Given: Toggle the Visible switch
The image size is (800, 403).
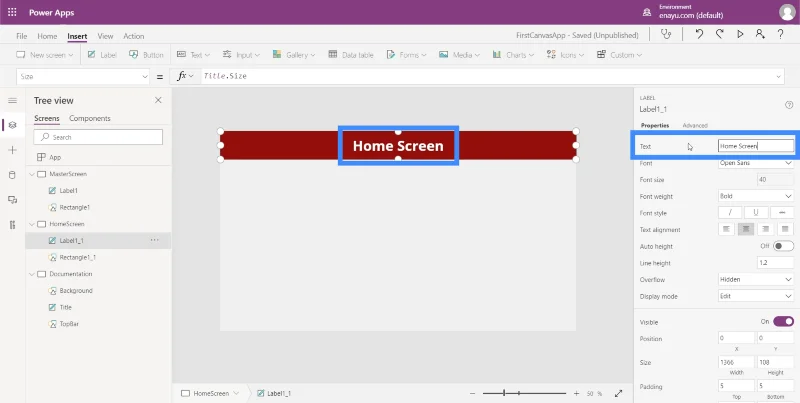Looking at the screenshot, I should point(783,322).
